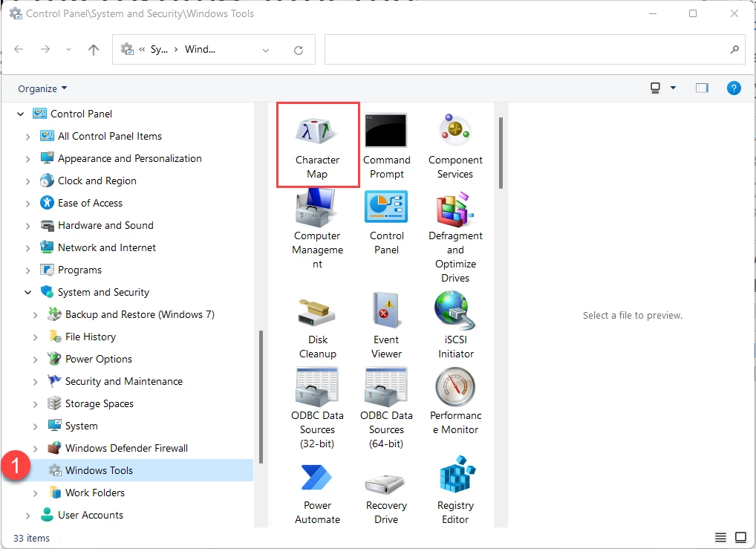Open Computer Management tool
This screenshot has height=549, width=756.
coord(317,229)
